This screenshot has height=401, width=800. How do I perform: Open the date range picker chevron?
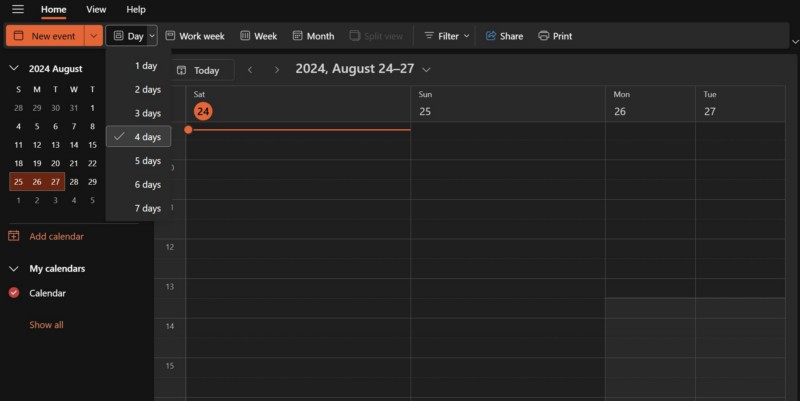click(427, 70)
